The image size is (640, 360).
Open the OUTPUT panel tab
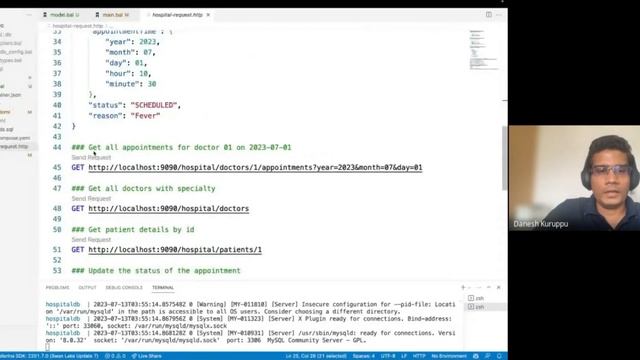(x=87, y=287)
